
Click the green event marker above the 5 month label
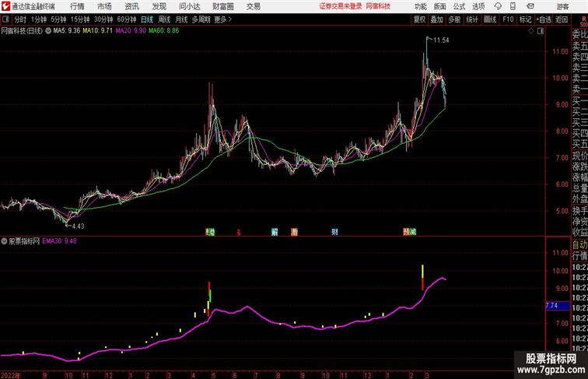click(212, 232)
